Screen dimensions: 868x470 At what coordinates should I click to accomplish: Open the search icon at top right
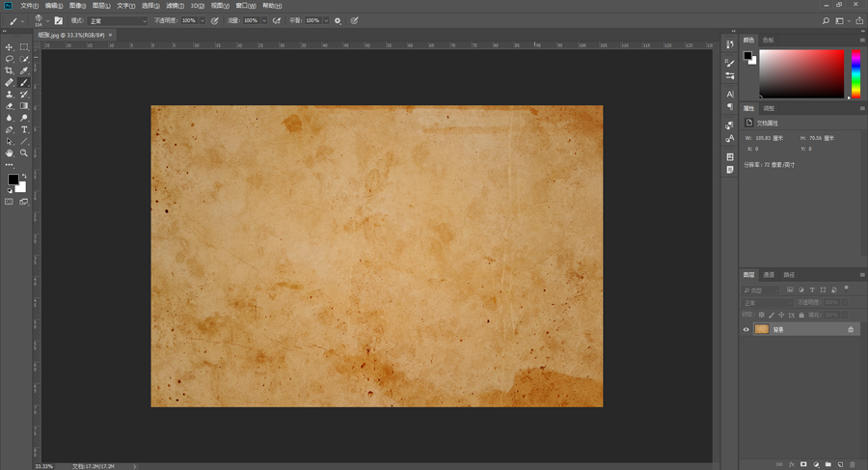coord(826,20)
